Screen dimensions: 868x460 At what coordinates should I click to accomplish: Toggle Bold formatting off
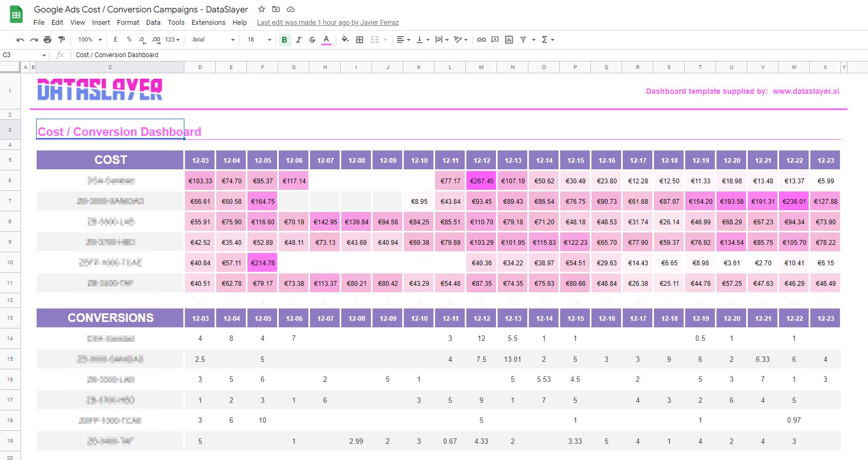click(284, 40)
